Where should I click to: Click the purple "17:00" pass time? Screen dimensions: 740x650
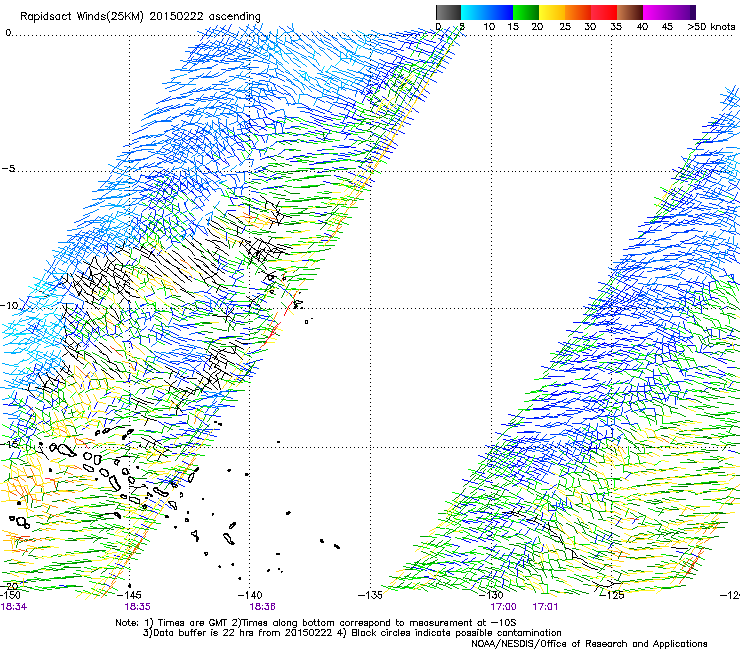click(x=504, y=607)
